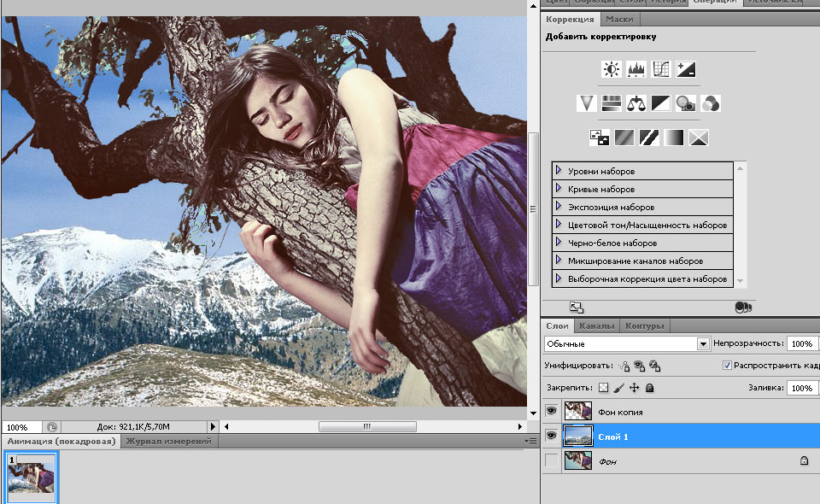Click the lock icon on Фон layer
Viewport: 820px width, 504px height.
[x=804, y=460]
